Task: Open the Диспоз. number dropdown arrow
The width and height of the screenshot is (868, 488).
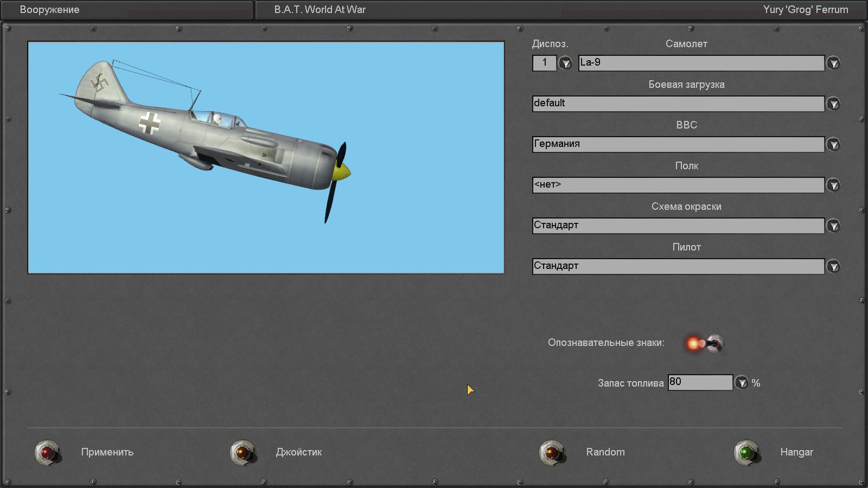Action: (x=565, y=63)
